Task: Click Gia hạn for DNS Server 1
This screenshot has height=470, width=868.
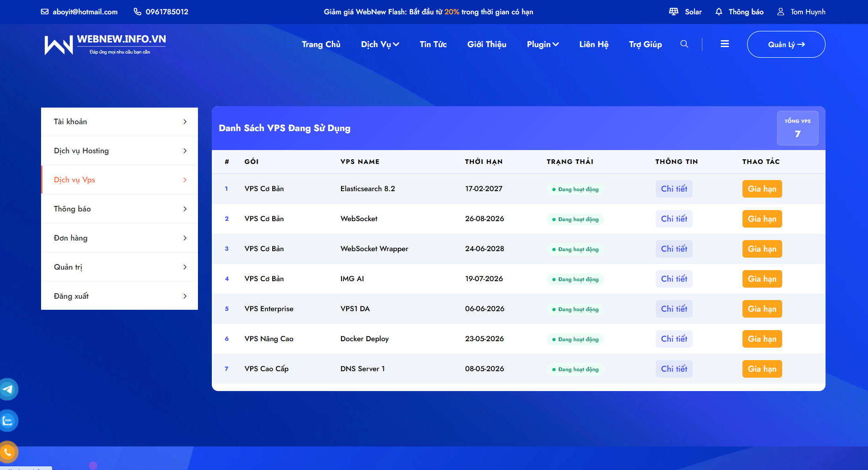Action: click(762, 369)
